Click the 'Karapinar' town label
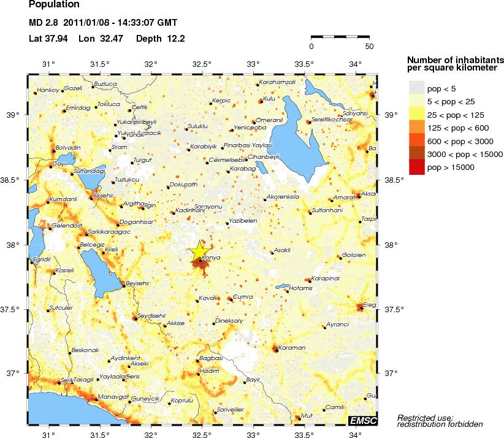504x438 pixels. (x=326, y=279)
